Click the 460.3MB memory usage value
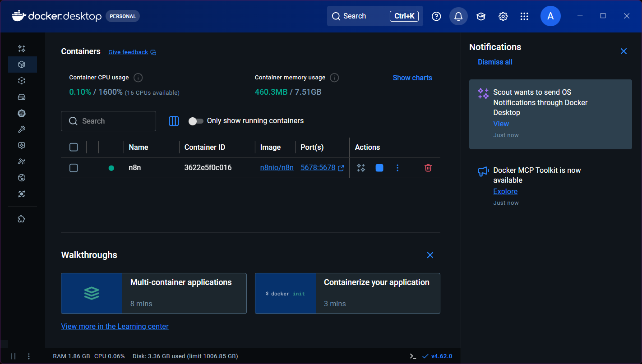This screenshot has width=642, height=364. coord(271,92)
